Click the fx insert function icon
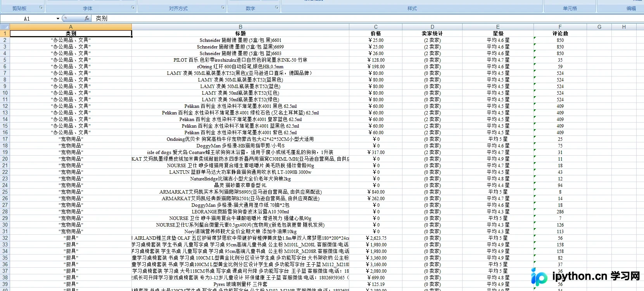Viewport: 644px width, 291px height. 87,18
